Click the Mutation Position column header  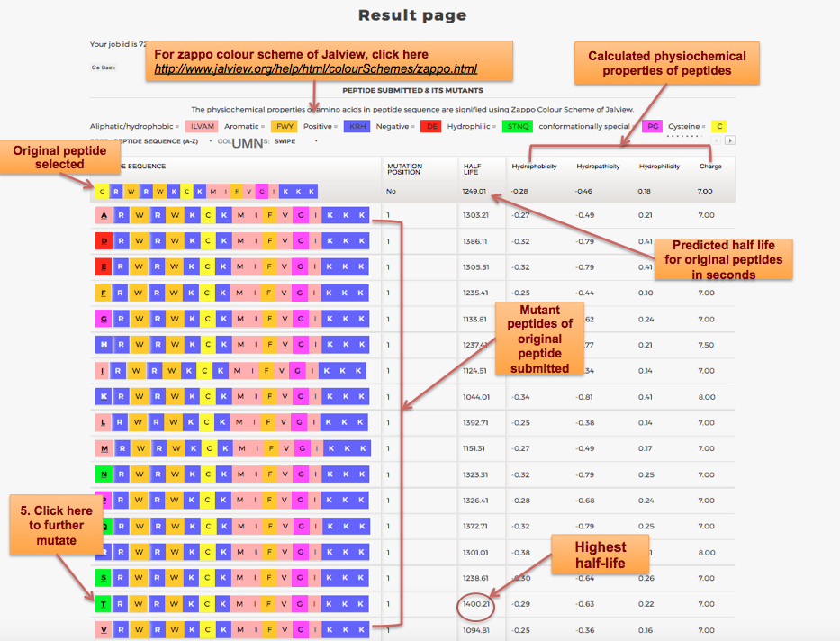(404, 169)
